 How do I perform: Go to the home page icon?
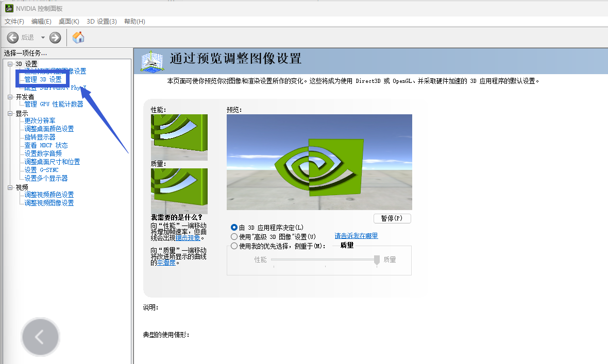78,38
